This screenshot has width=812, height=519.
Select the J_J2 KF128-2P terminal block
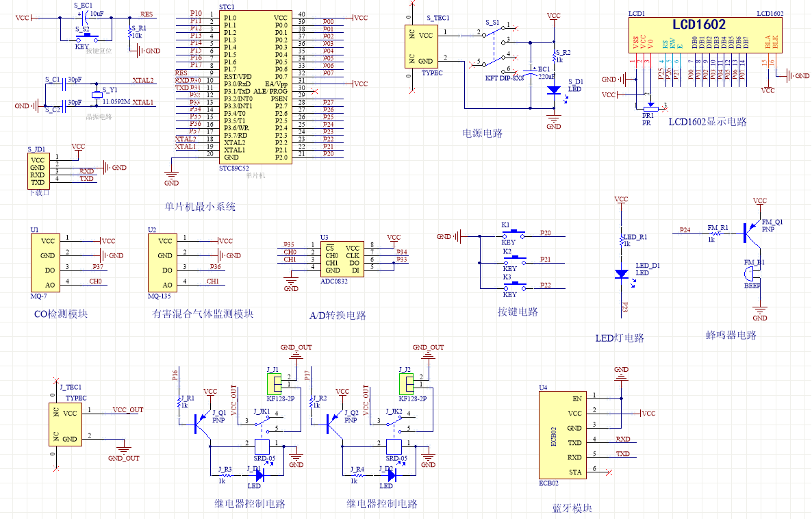[407, 384]
